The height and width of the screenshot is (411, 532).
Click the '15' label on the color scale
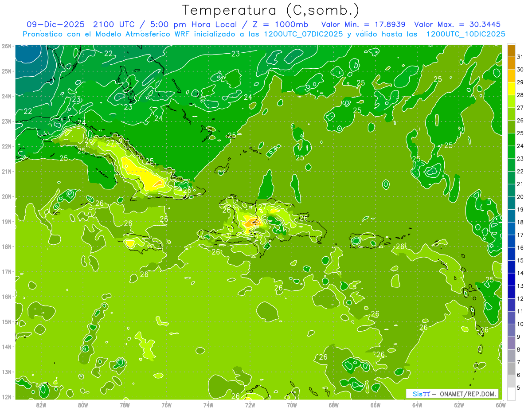pyautogui.click(x=520, y=260)
